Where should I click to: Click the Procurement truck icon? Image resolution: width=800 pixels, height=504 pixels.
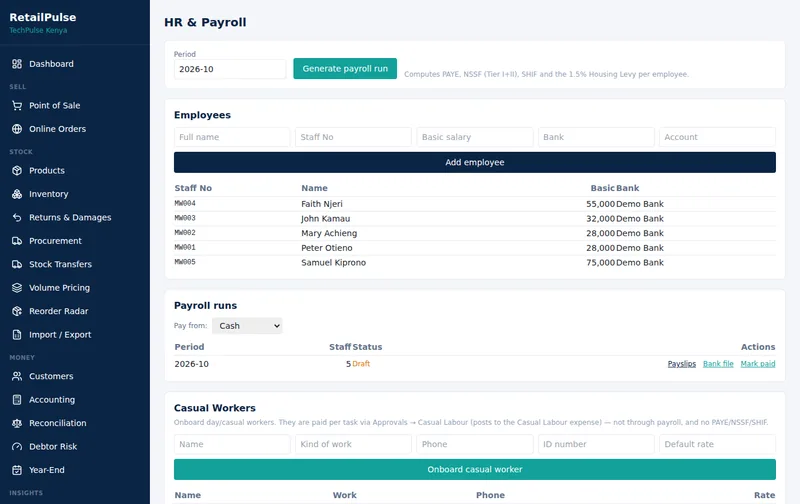[x=17, y=241]
